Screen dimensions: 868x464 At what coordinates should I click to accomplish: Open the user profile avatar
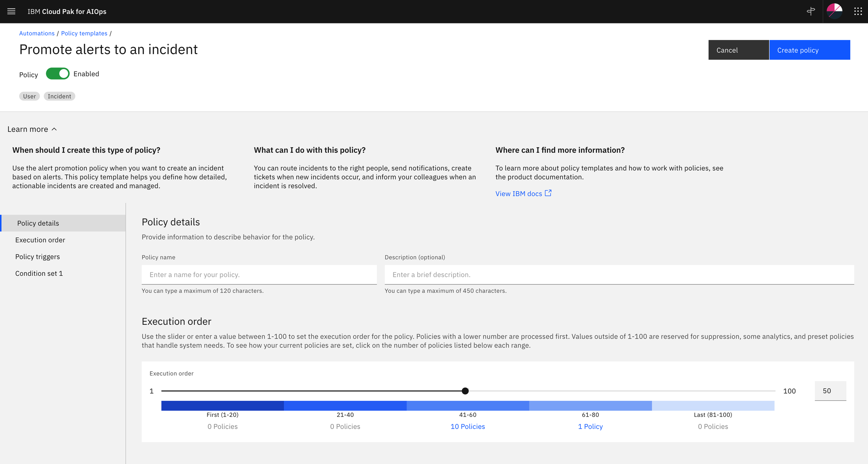(x=834, y=11)
